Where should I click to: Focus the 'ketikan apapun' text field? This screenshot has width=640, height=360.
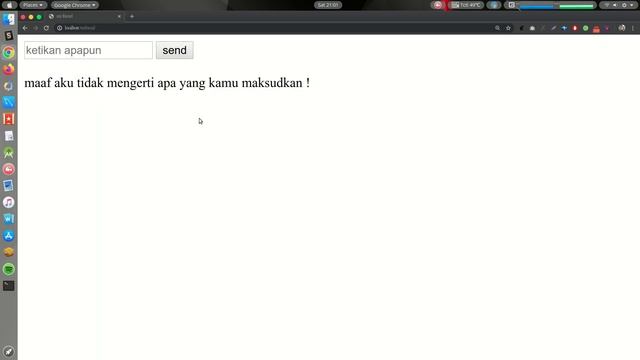pyautogui.click(x=88, y=50)
